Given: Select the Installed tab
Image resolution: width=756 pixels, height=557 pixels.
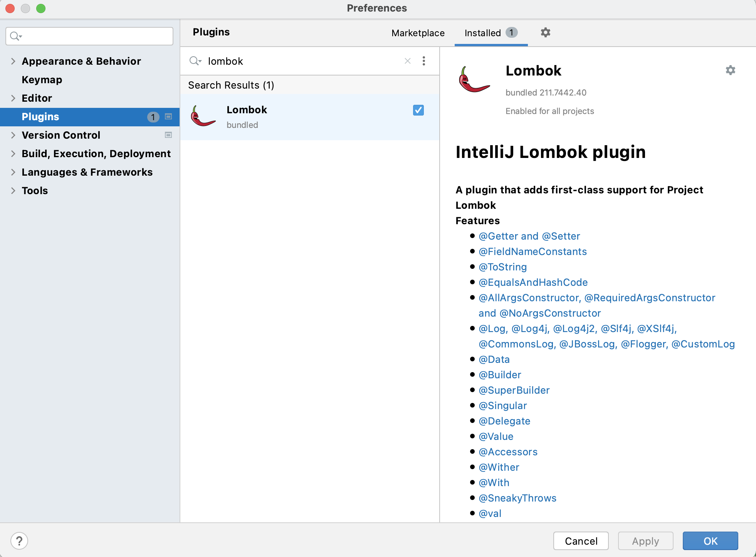Looking at the screenshot, I should click(483, 33).
